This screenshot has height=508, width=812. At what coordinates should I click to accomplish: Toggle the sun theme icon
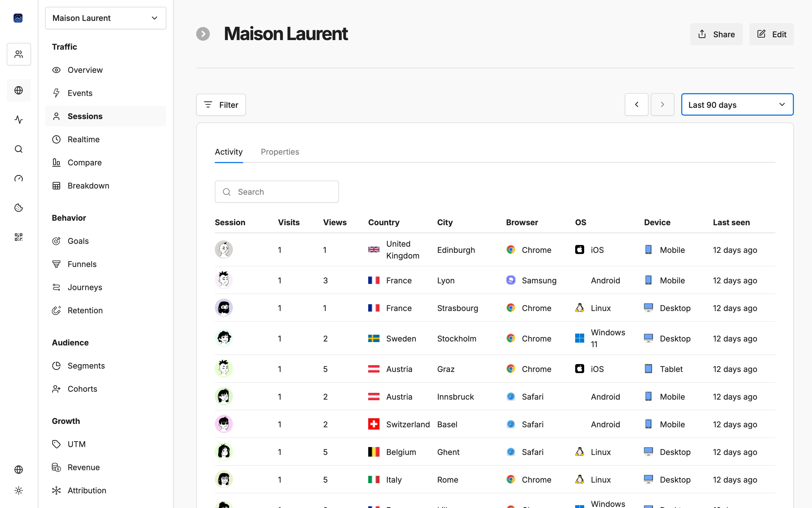[19, 491]
